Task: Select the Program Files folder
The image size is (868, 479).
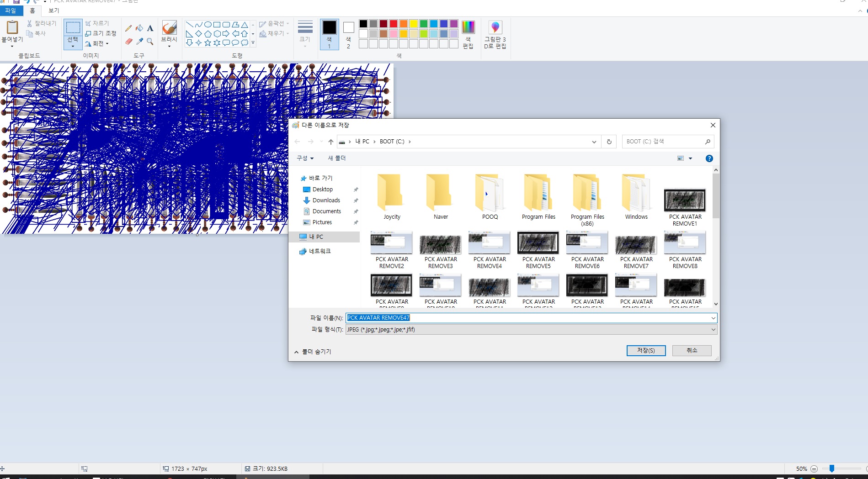Action: point(538,197)
